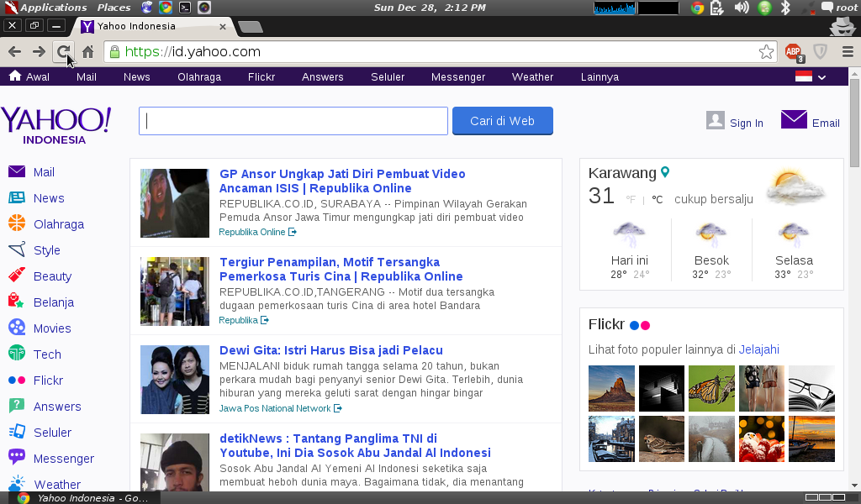The image size is (861, 504).
Task: Open the Places menu
Action: pos(114,8)
